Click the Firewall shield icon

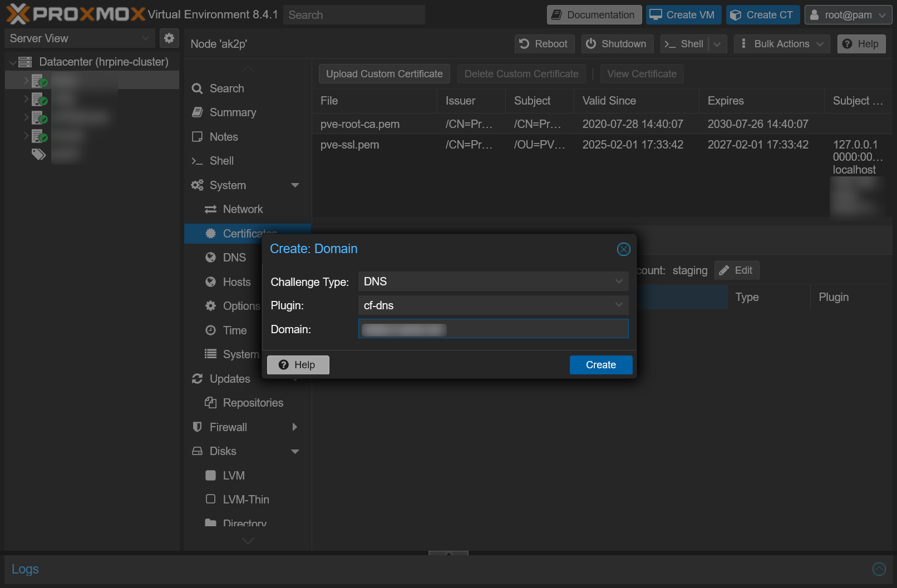point(197,427)
